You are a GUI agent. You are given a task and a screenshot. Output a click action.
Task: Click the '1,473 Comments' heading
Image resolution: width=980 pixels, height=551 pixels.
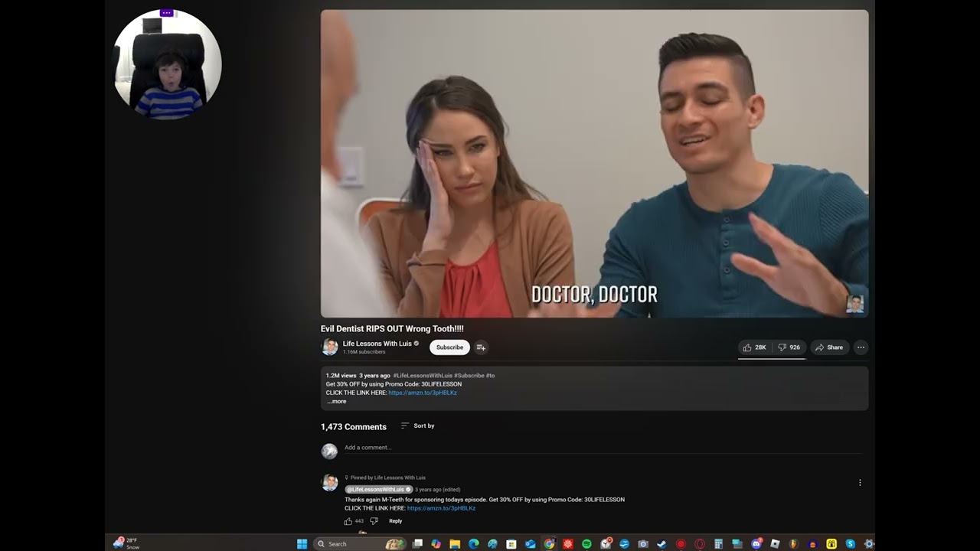(354, 427)
